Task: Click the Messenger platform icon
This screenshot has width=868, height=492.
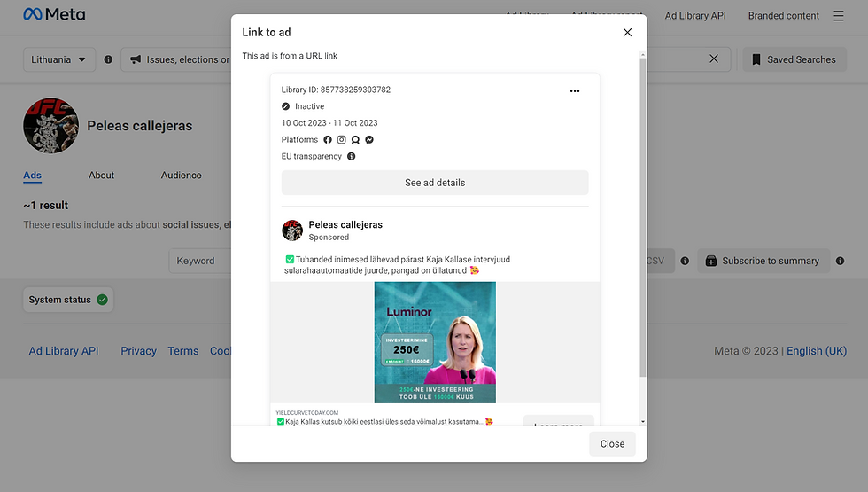Action: click(x=369, y=140)
